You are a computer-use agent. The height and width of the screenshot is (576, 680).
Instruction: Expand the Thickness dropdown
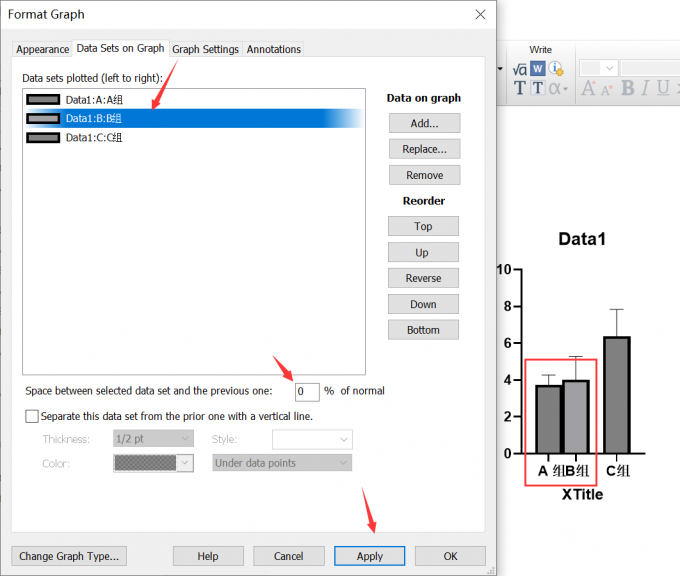[153, 439]
